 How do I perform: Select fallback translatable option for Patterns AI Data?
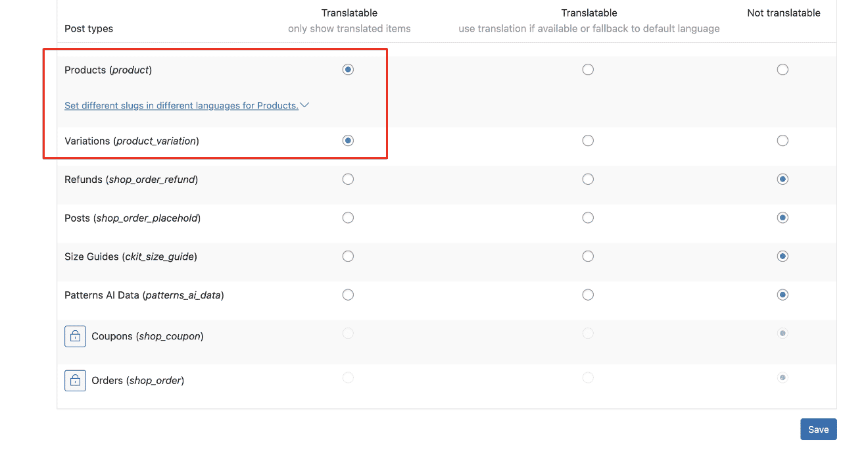pos(588,295)
